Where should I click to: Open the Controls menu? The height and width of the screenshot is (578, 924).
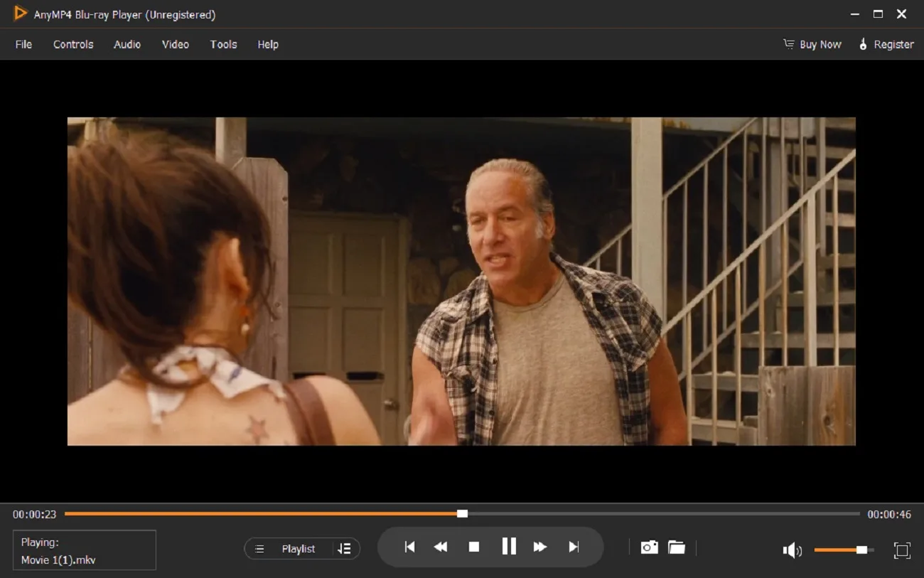pyautogui.click(x=73, y=44)
